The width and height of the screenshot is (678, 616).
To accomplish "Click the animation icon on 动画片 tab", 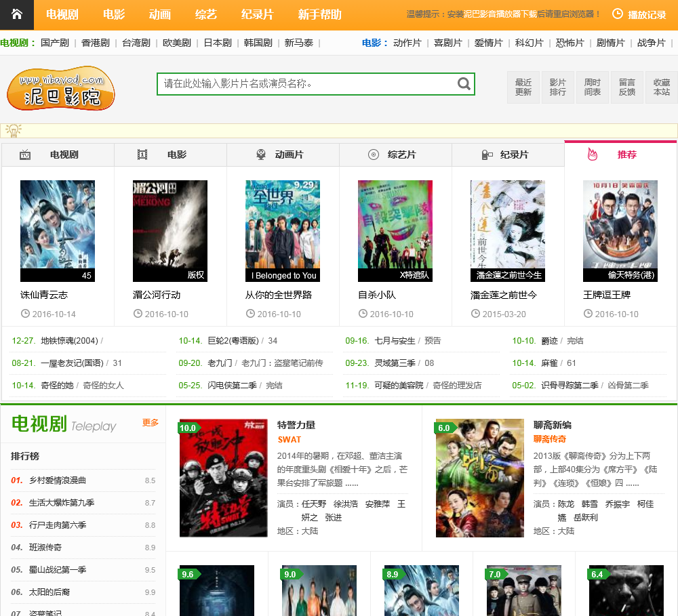I will 261,155.
